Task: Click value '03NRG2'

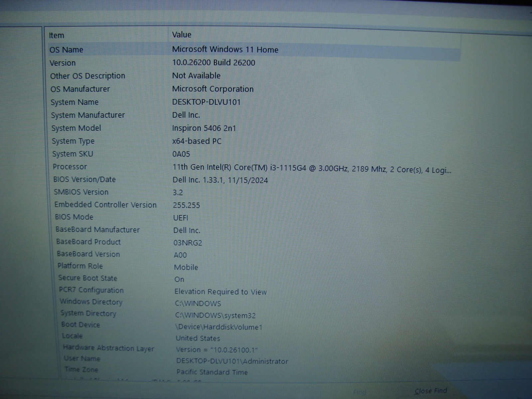Action: click(188, 243)
